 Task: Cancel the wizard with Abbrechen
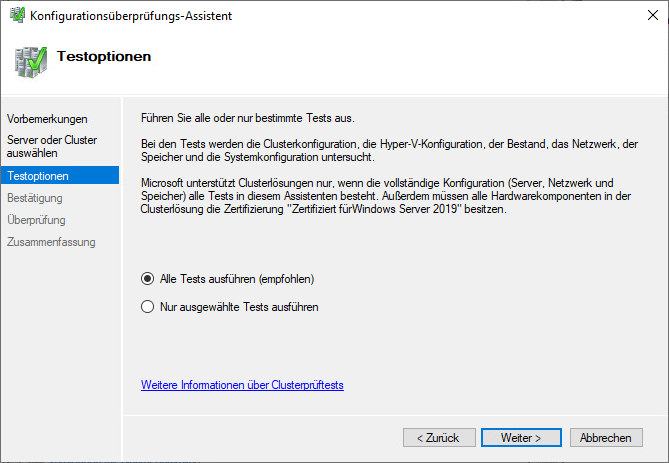point(605,438)
